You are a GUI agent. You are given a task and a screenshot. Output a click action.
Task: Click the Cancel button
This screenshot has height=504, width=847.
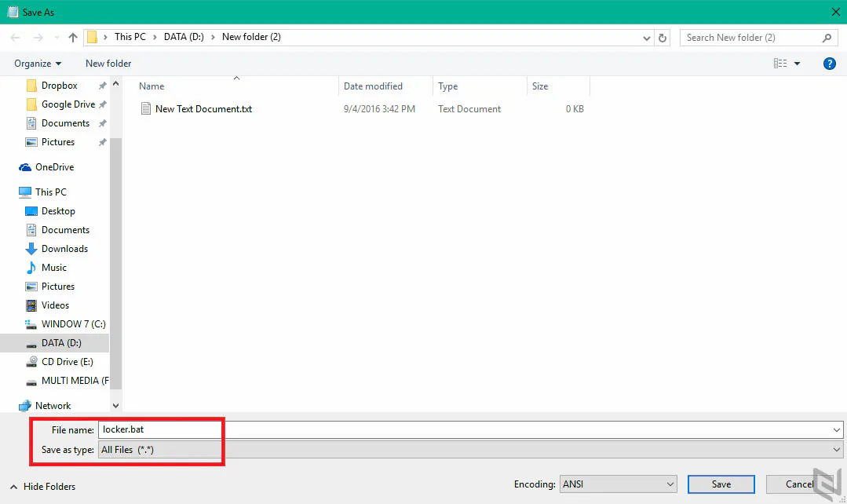click(799, 484)
